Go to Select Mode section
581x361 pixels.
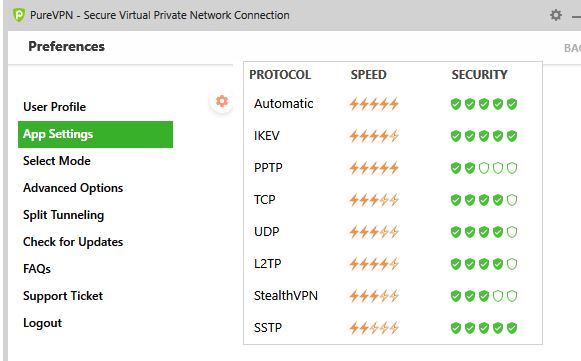pyautogui.click(x=57, y=161)
